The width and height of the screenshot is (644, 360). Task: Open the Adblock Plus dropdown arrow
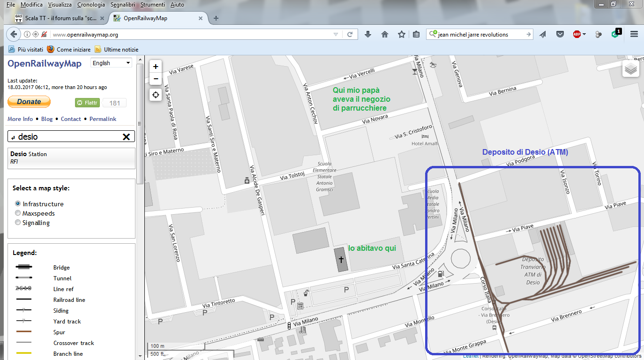pos(584,34)
